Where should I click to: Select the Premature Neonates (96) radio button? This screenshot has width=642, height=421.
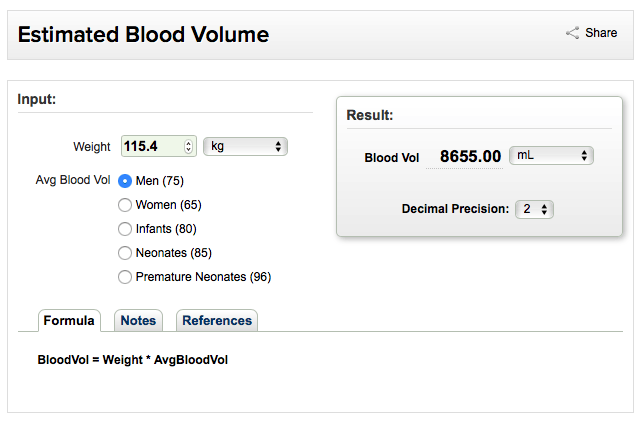click(125, 277)
